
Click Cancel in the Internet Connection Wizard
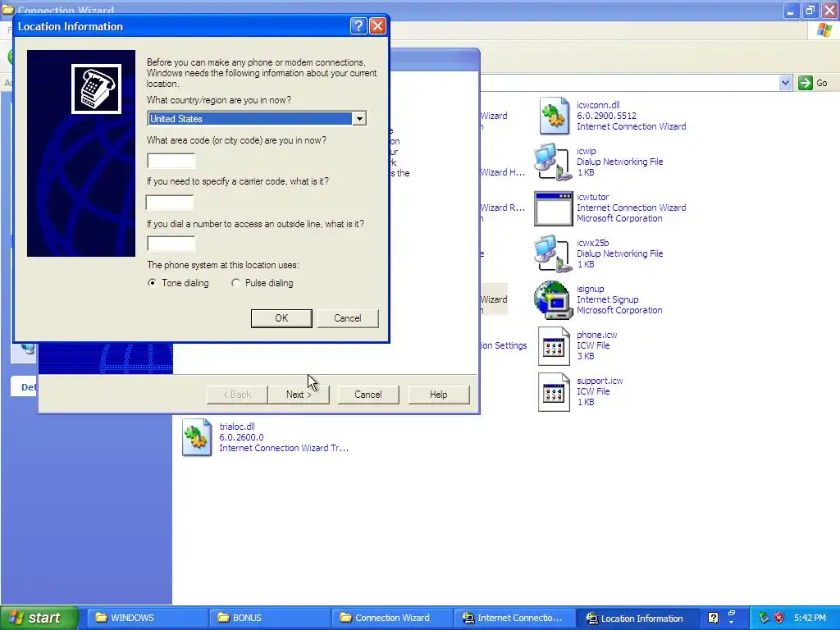[x=368, y=395]
